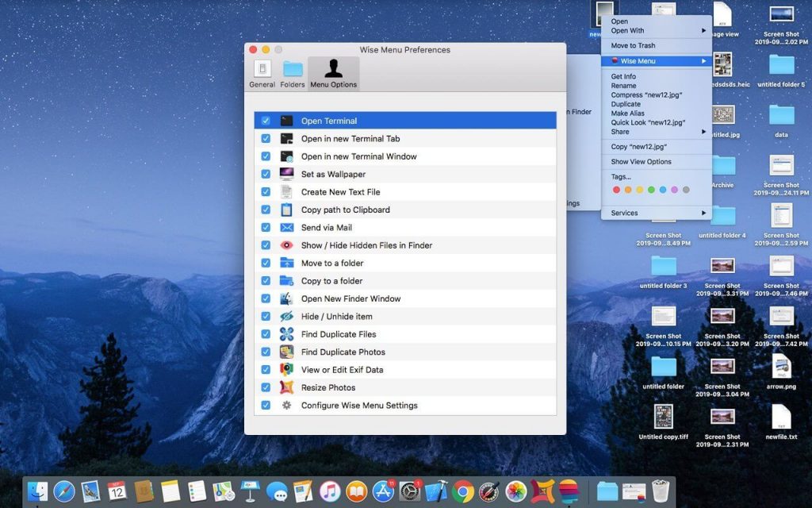Click the View or Edit Exif Data icon
812x508 pixels.
click(286, 370)
